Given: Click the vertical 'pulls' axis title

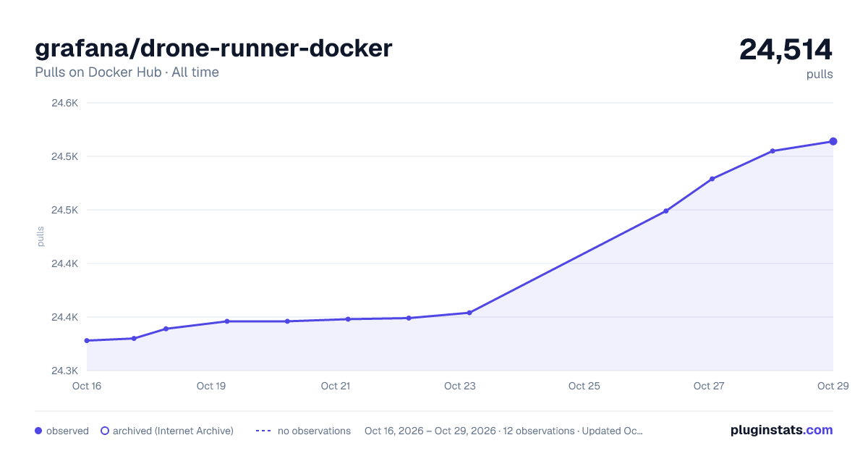Looking at the screenshot, I should point(41,237).
